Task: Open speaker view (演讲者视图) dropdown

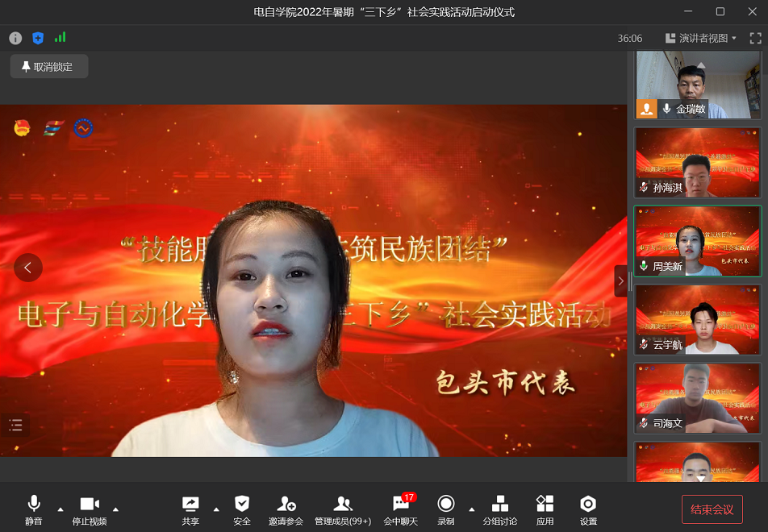Action: [x=701, y=38]
